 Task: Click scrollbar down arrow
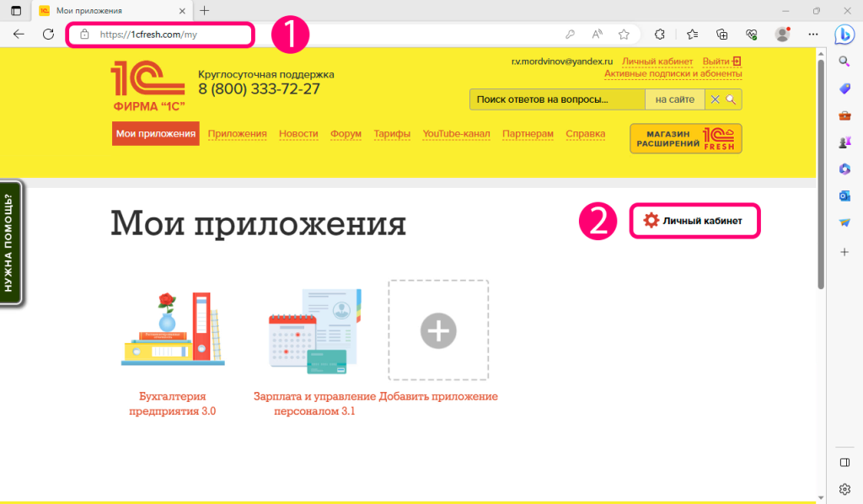pos(821,498)
